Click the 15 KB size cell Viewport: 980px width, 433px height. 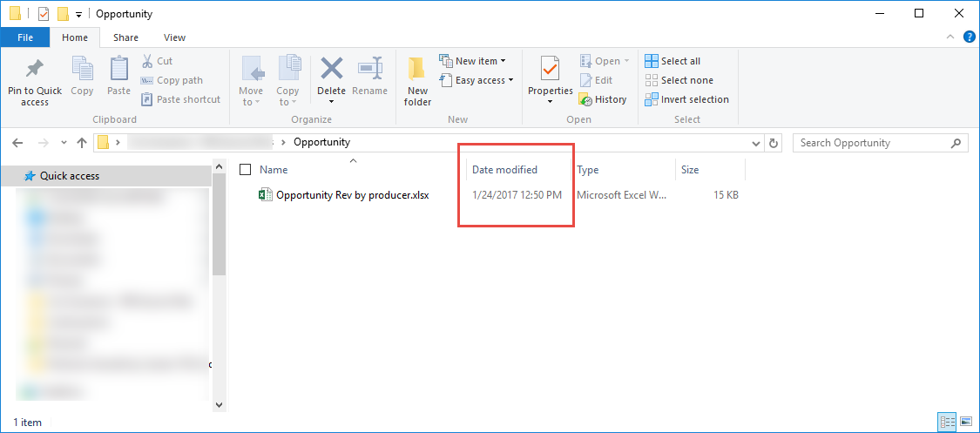coord(726,195)
